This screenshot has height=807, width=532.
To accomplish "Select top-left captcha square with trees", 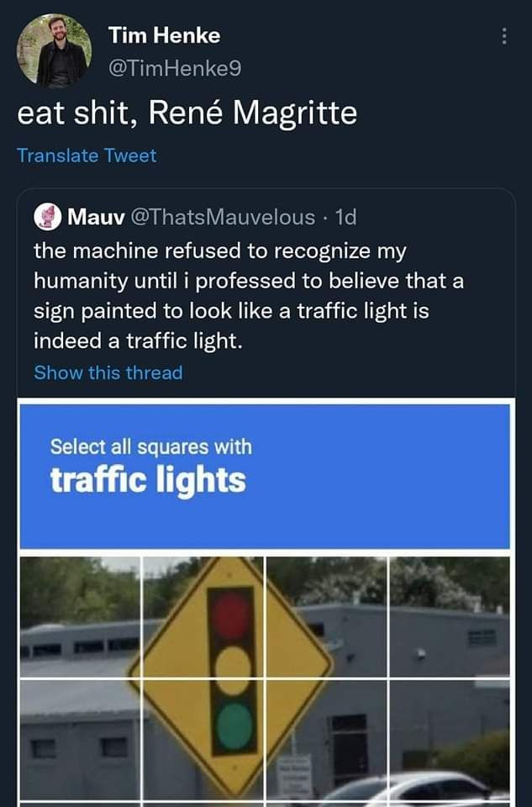I will (x=80, y=616).
